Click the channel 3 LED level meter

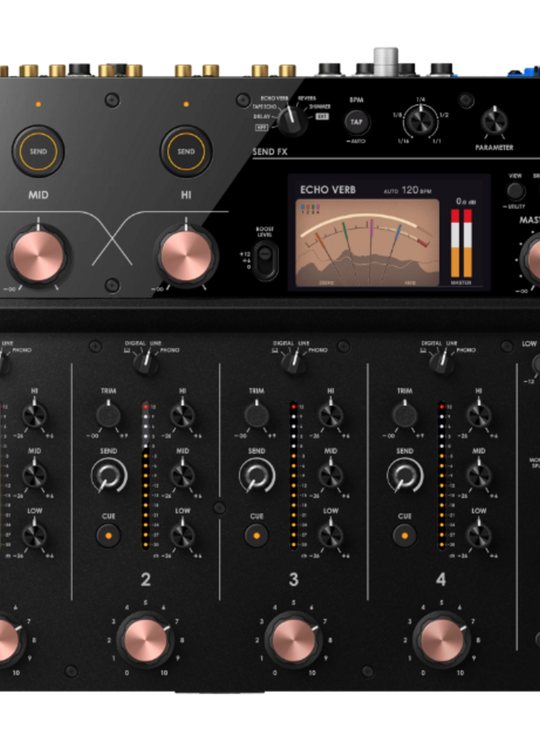pyautogui.click(x=293, y=476)
